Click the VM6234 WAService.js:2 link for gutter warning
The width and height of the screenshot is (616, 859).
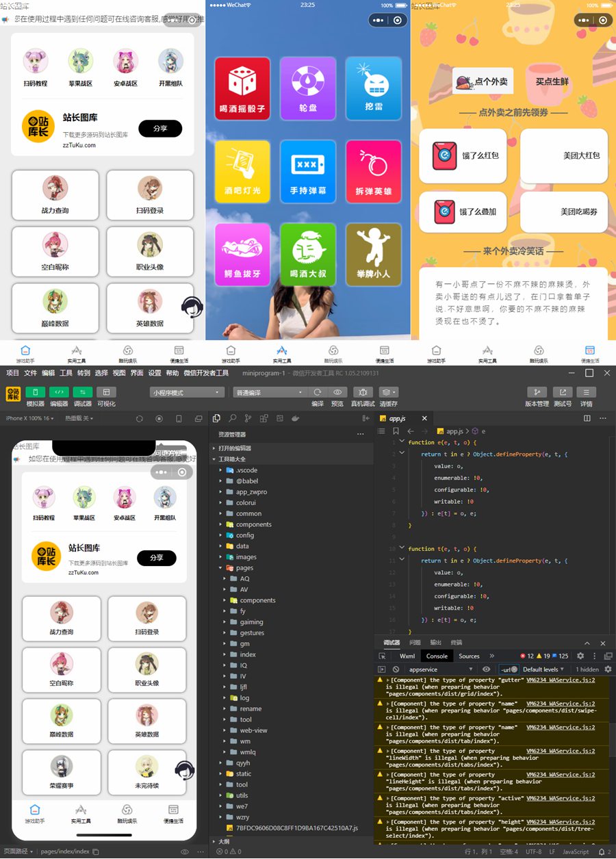[561, 680]
